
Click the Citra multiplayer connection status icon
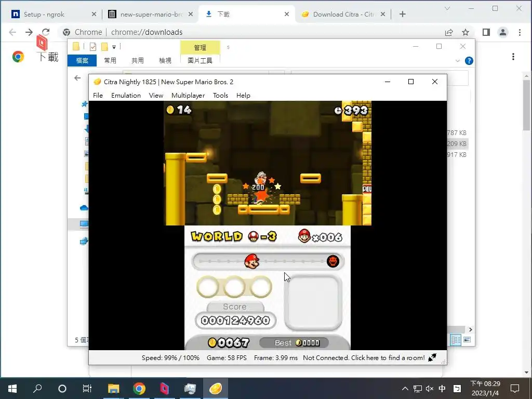(432, 357)
